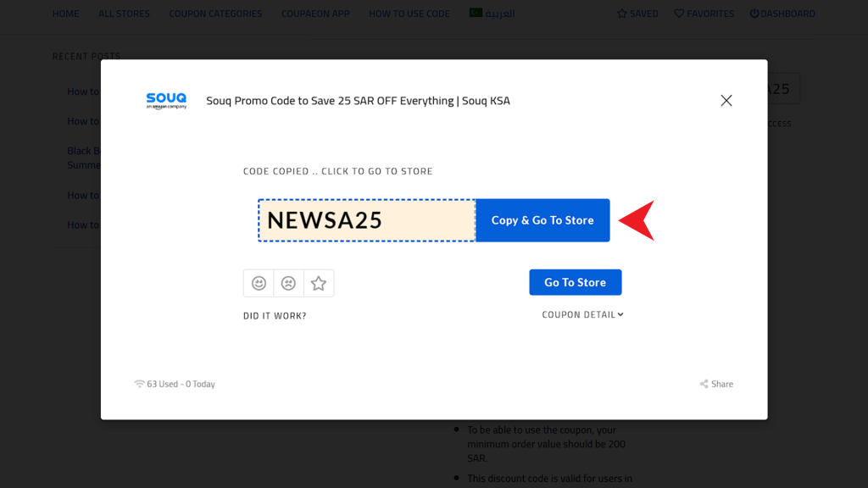Open DASHBOARD via the power icon
868x488 pixels.
(x=754, y=13)
